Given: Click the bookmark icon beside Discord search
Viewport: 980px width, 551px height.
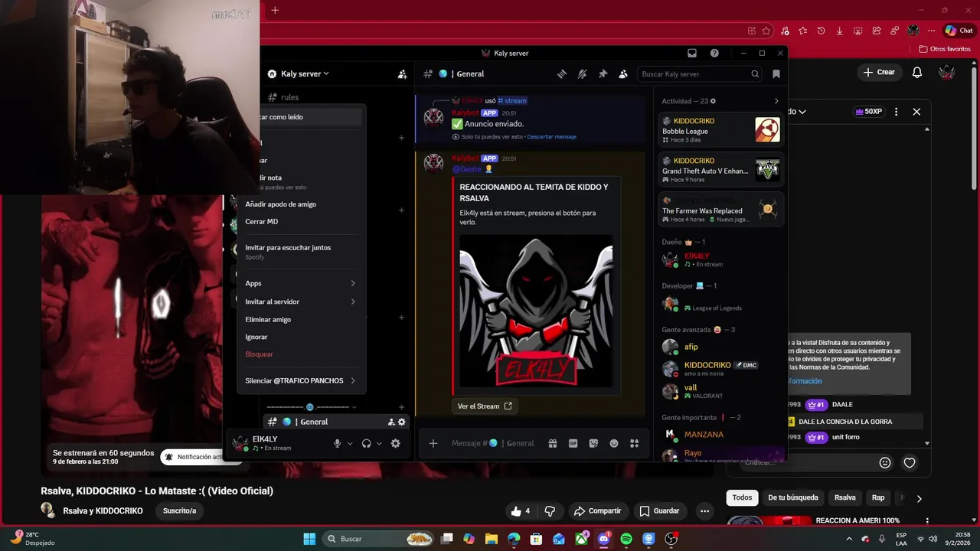Looking at the screenshot, I should click(776, 74).
